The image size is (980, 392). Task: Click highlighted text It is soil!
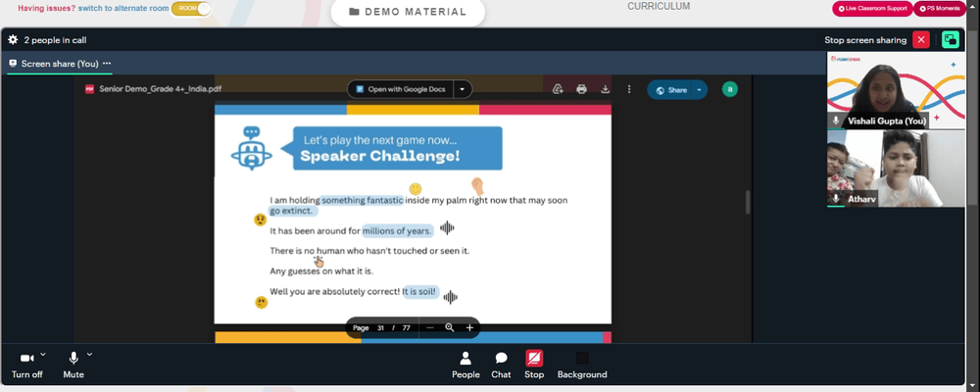(420, 291)
